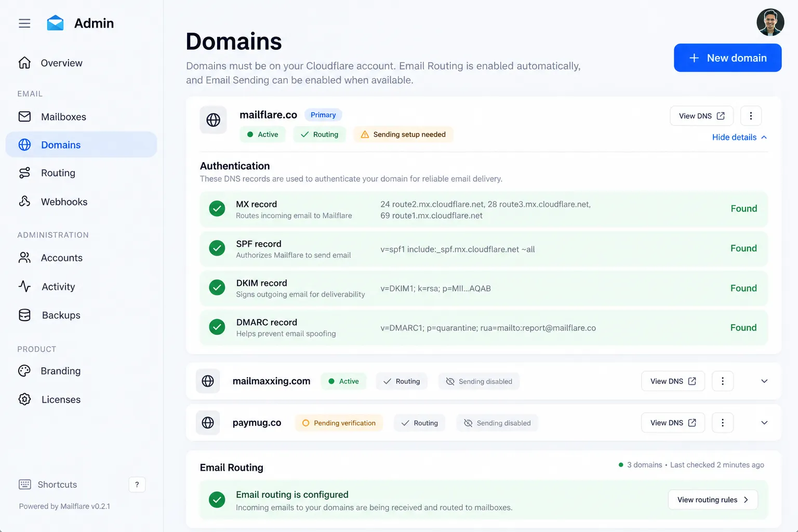
Task: View DNS for mailmaxxing.com
Action: pos(673,381)
